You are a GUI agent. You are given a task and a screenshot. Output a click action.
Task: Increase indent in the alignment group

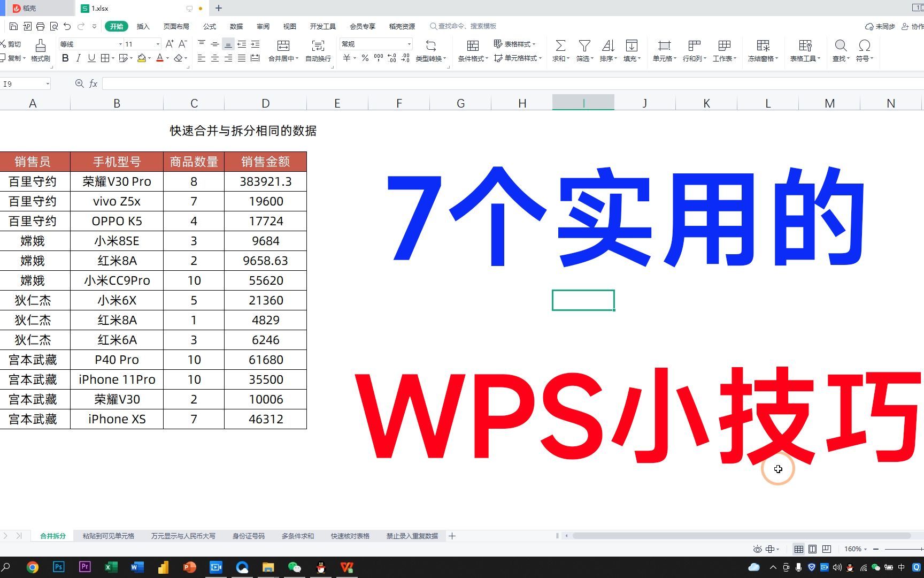click(255, 44)
